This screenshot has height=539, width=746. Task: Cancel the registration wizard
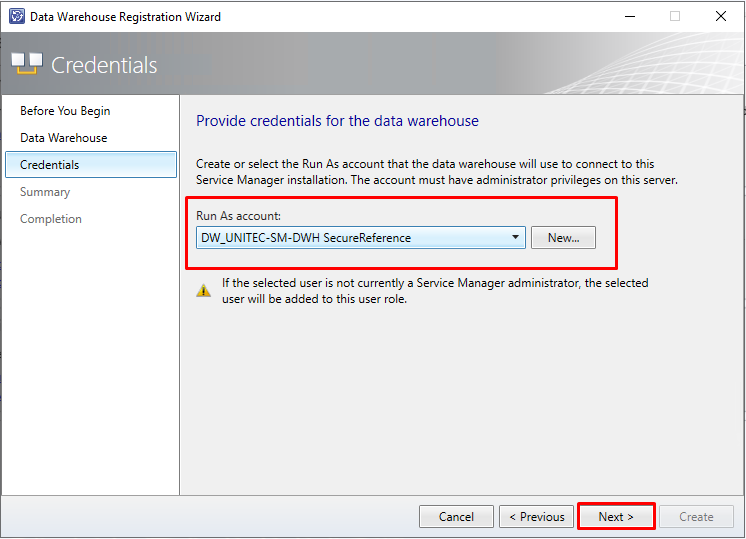[x=456, y=517]
